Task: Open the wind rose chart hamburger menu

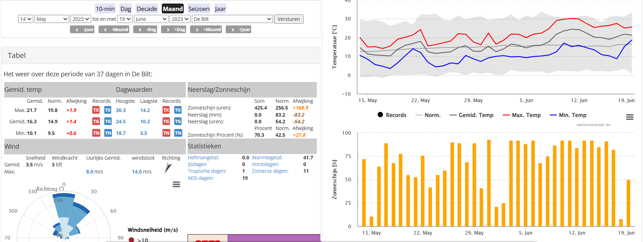Action: pos(176,184)
